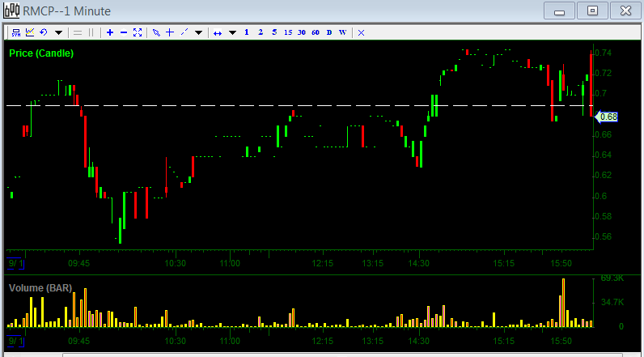Activate the crosshair cursor tool
Screen dimensions: 644x357
(x=169, y=32)
